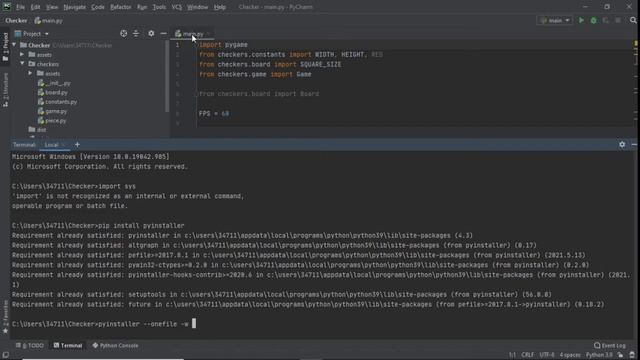The height and width of the screenshot is (360, 640).
Task: Collapse the checkers folder arrow
Action: pyautogui.click(x=22, y=64)
